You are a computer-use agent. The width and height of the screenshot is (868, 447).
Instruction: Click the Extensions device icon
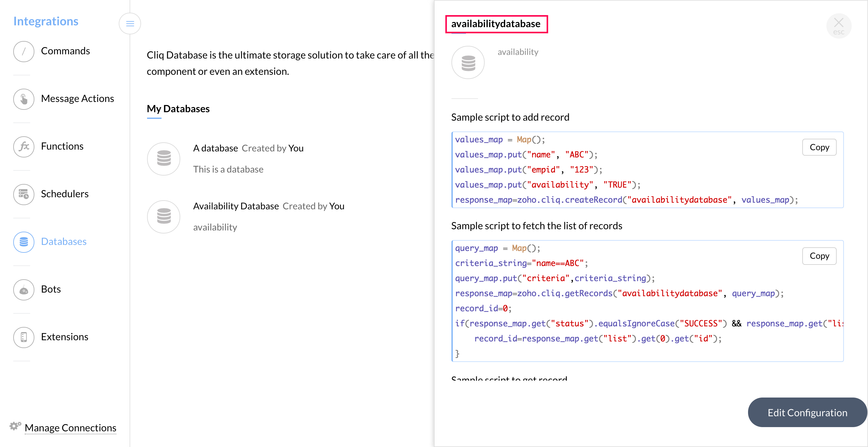tap(24, 337)
